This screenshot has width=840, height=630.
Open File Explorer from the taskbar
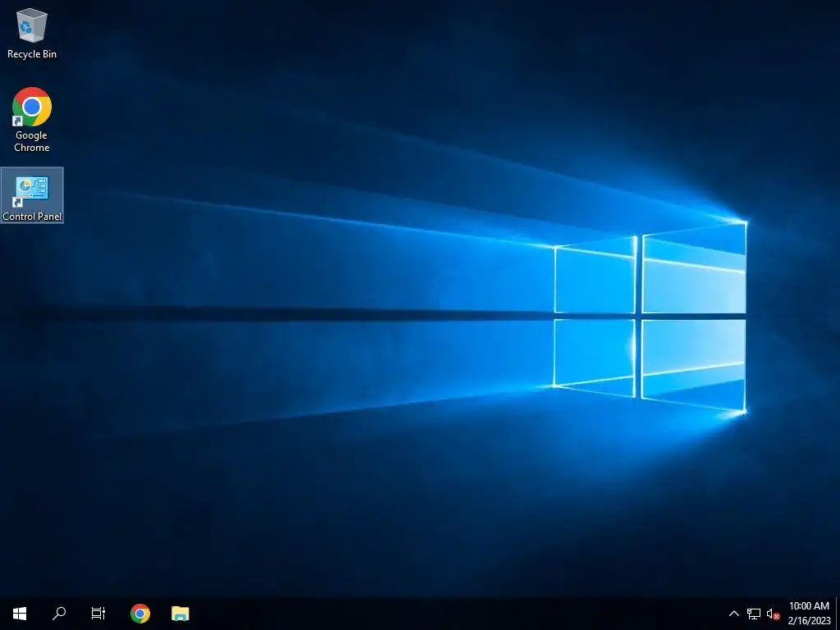(180, 614)
